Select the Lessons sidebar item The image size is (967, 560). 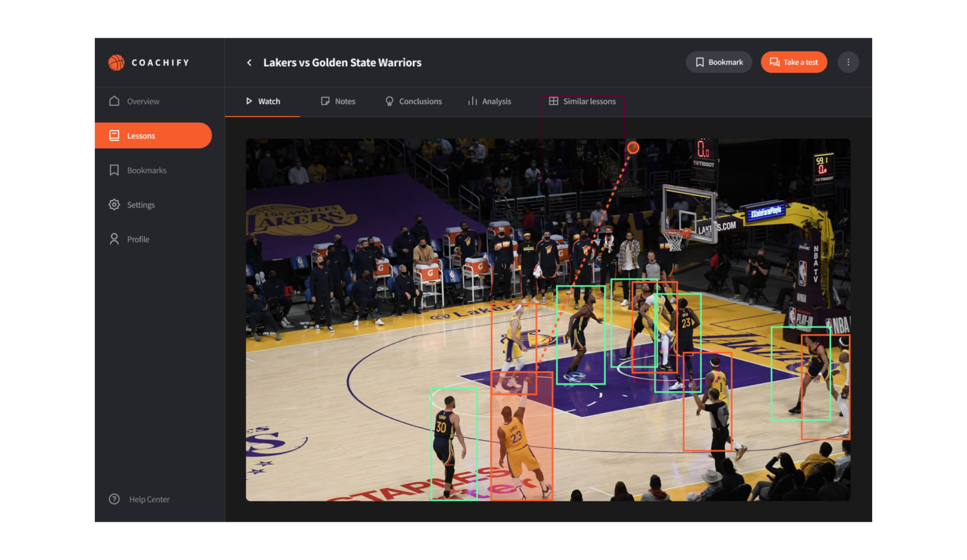pyautogui.click(x=153, y=135)
